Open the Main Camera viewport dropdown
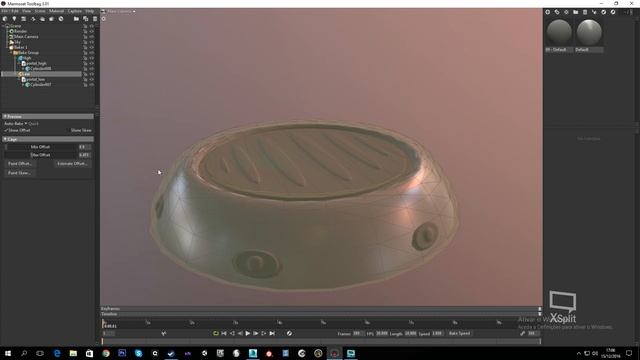Image resolution: width=640 pixels, height=360 pixels. (121, 11)
